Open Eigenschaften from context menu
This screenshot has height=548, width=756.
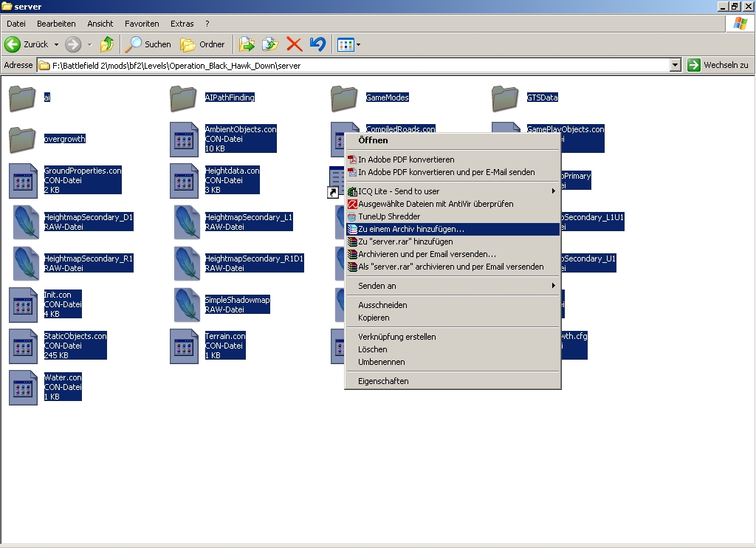pos(453,382)
